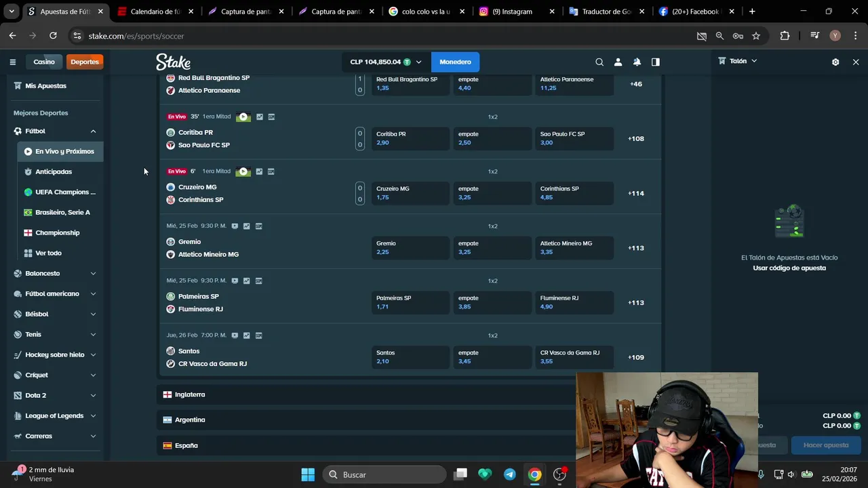Open CLP balance currency dropdown

[x=385, y=62]
